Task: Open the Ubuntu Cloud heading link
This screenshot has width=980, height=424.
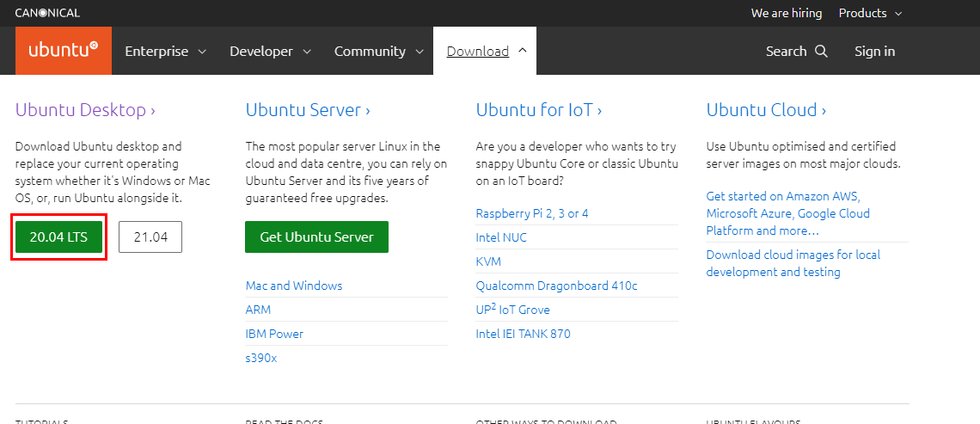Action: coord(766,110)
